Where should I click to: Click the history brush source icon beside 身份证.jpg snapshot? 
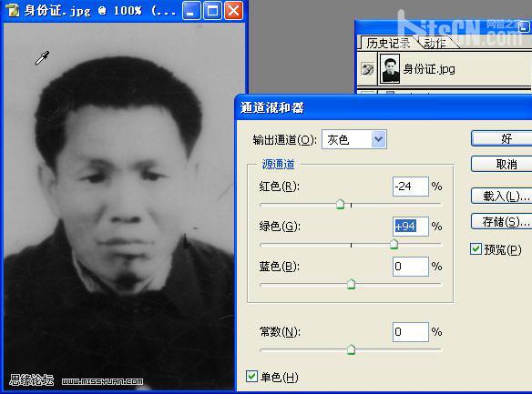(367, 69)
